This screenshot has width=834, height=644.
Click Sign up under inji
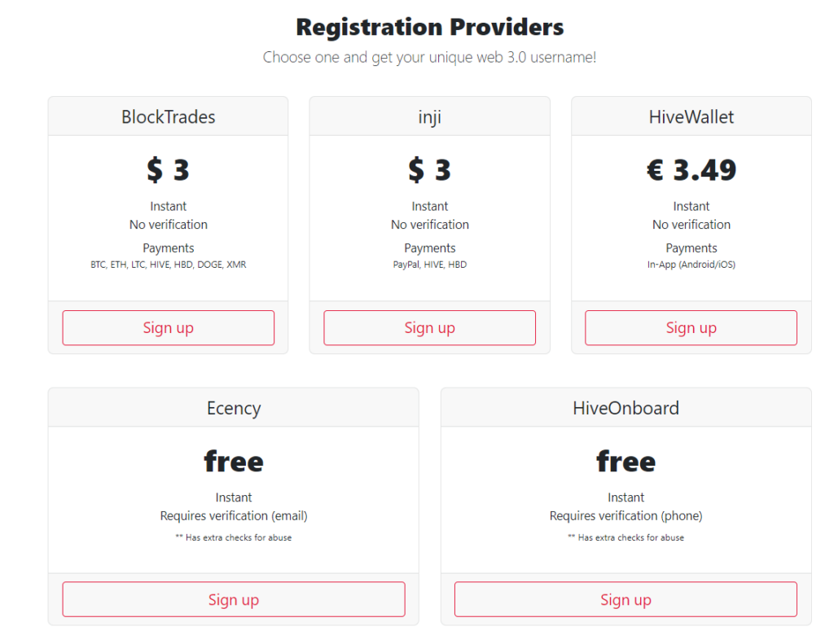tap(429, 328)
